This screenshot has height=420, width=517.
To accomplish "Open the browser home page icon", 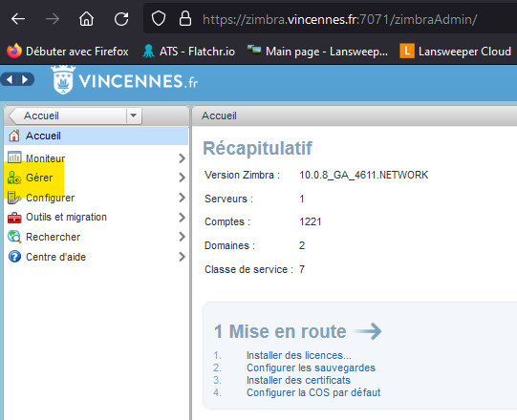I will pyautogui.click(x=86, y=19).
